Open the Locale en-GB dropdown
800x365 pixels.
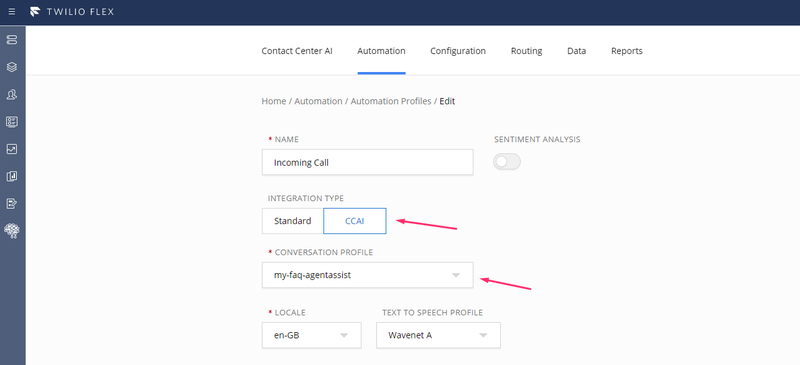click(x=311, y=335)
